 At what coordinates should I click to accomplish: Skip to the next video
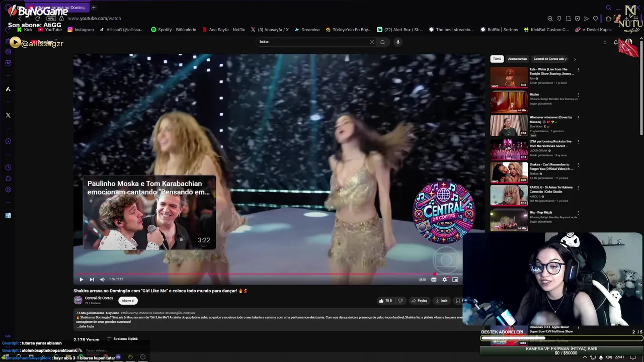92,280
